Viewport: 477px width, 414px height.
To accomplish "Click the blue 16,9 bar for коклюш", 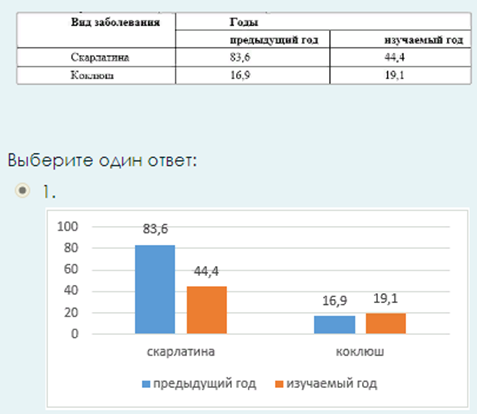I will (334, 325).
